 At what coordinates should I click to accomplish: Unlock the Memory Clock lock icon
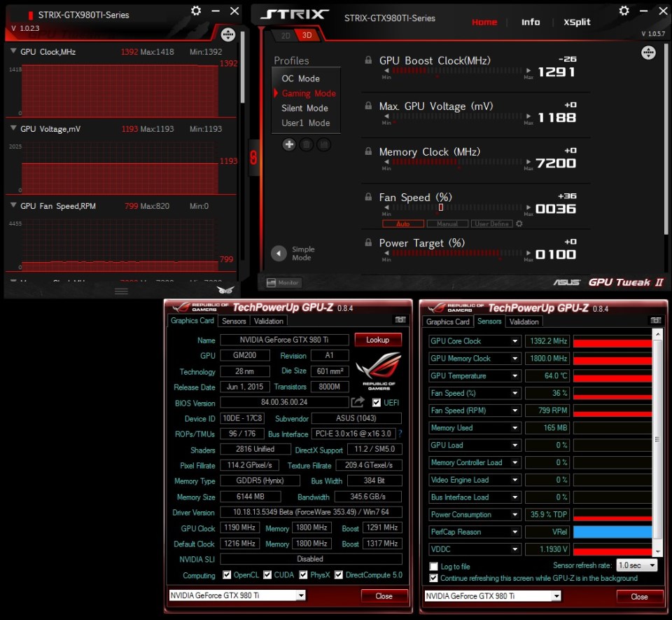pos(368,151)
